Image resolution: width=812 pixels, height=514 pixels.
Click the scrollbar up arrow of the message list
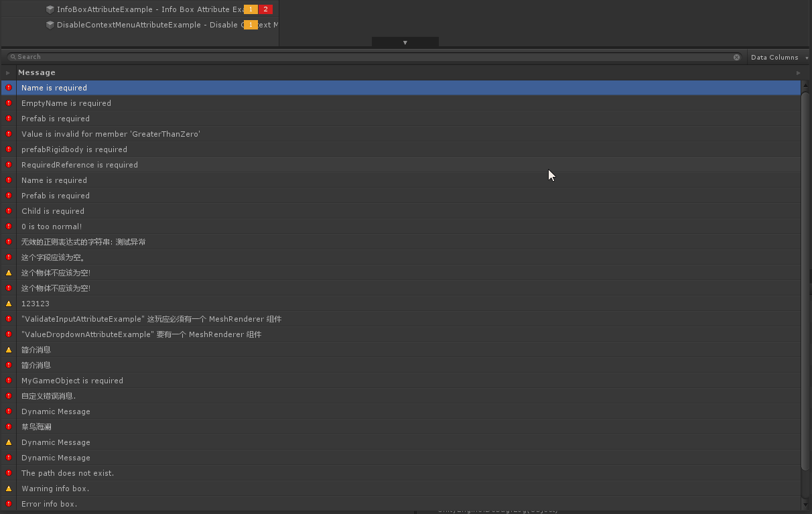coord(805,86)
